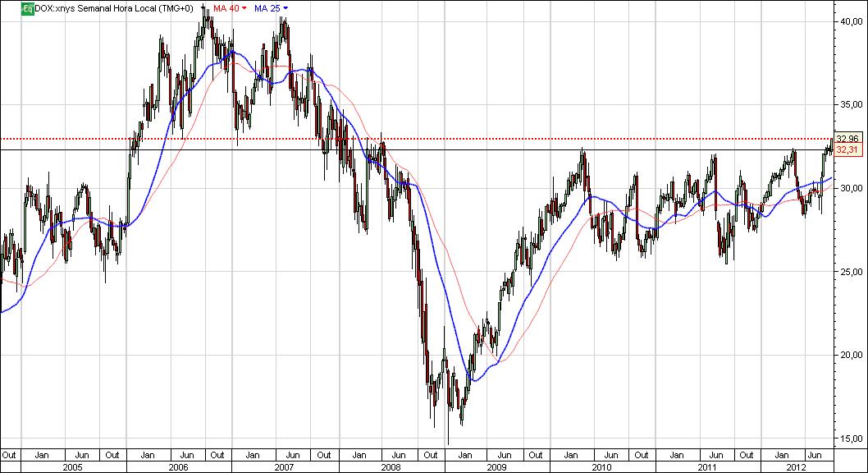Click the 15,00 price axis label
Image resolution: width=868 pixels, height=473 pixels.
(852, 439)
